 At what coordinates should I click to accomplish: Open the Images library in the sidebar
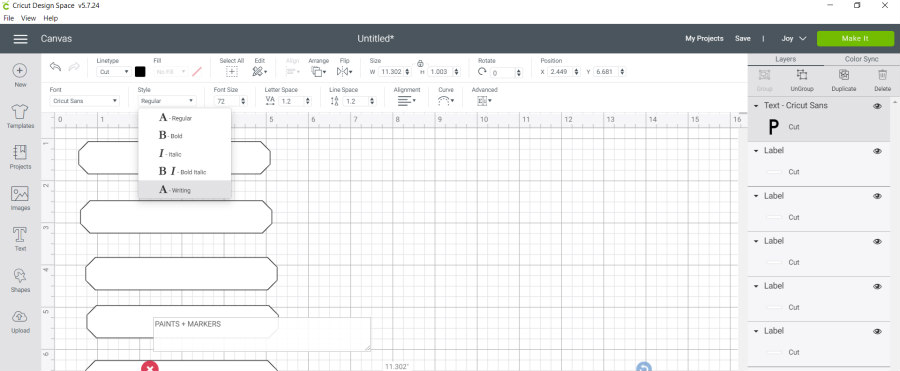(20, 198)
